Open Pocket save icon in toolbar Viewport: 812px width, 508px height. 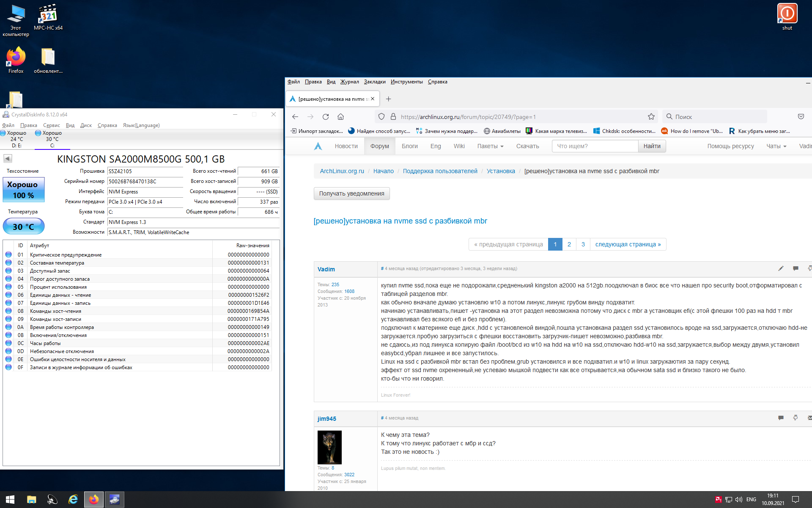tap(801, 117)
